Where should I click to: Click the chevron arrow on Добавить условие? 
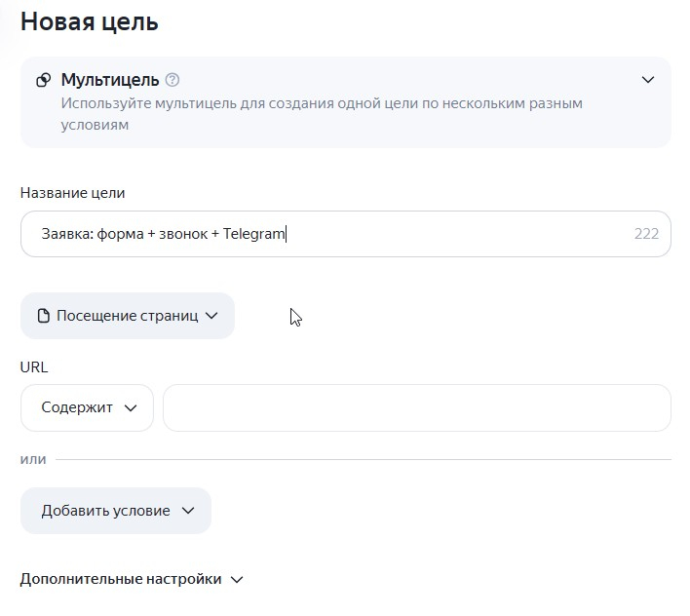[188, 511]
